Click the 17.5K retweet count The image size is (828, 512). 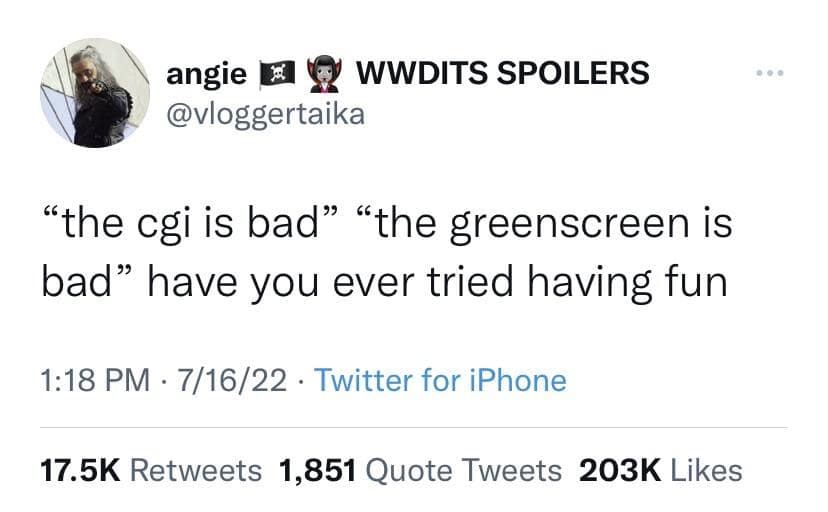[x=81, y=470]
